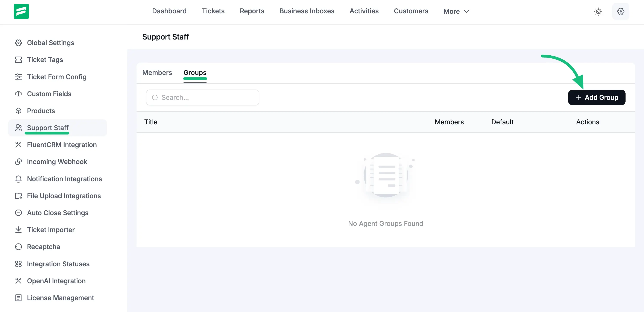The height and width of the screenshot is (312, 644).
Task: Switch to the Members tab
Action: [157, 73]
